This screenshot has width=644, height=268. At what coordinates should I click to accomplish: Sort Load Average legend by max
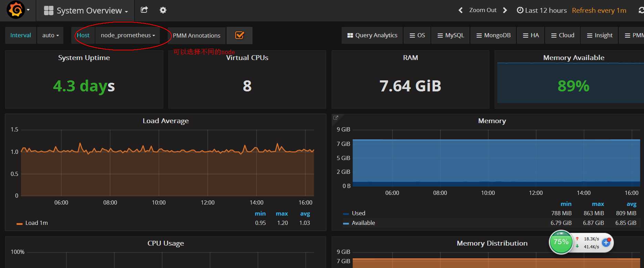click(282, 214)
